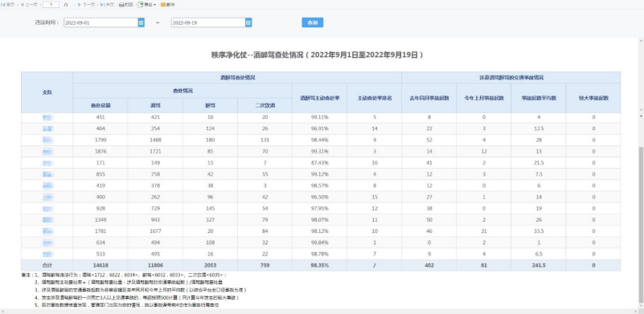Click the 查处情况 sub-header

coord(183,91)
